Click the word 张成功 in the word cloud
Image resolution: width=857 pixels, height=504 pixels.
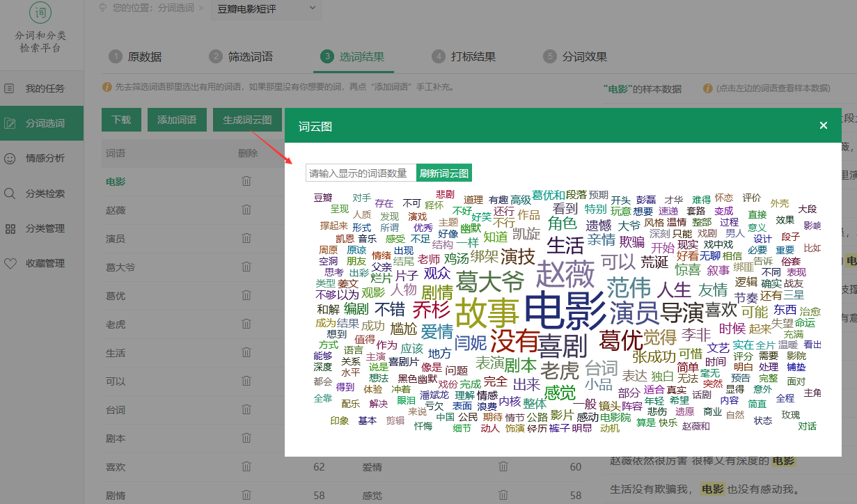click(x=654, y=357)
